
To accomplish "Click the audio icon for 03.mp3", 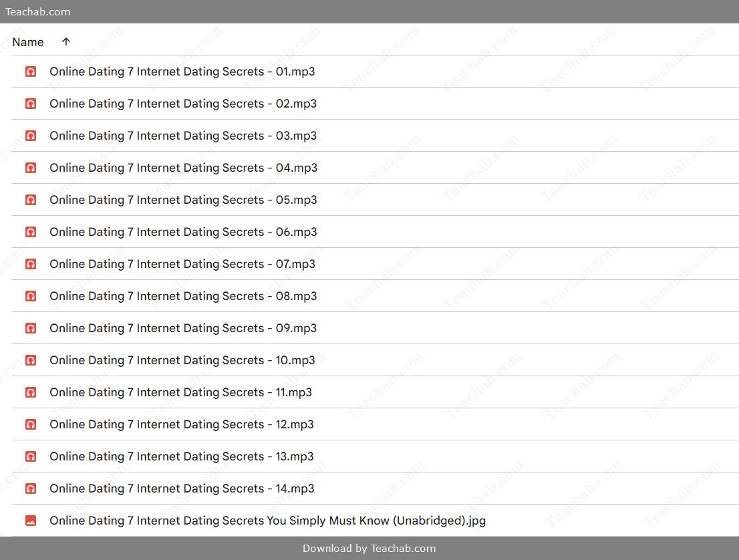I will click(31, 136).
